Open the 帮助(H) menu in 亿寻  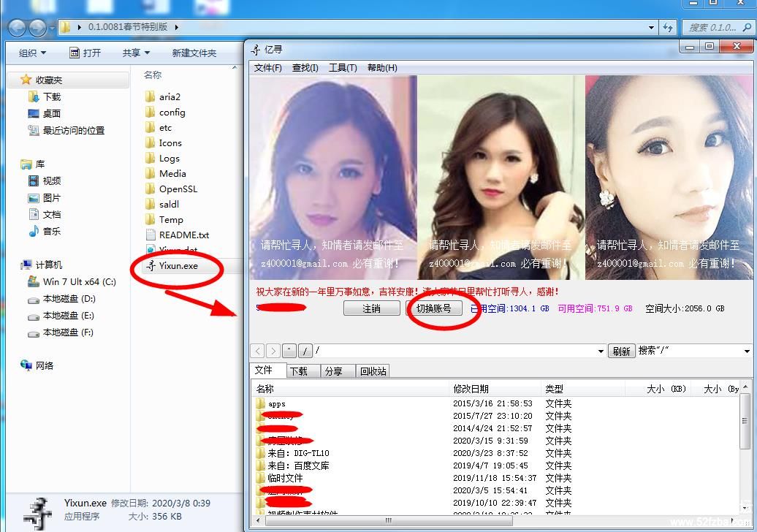(x=382, y=67)
